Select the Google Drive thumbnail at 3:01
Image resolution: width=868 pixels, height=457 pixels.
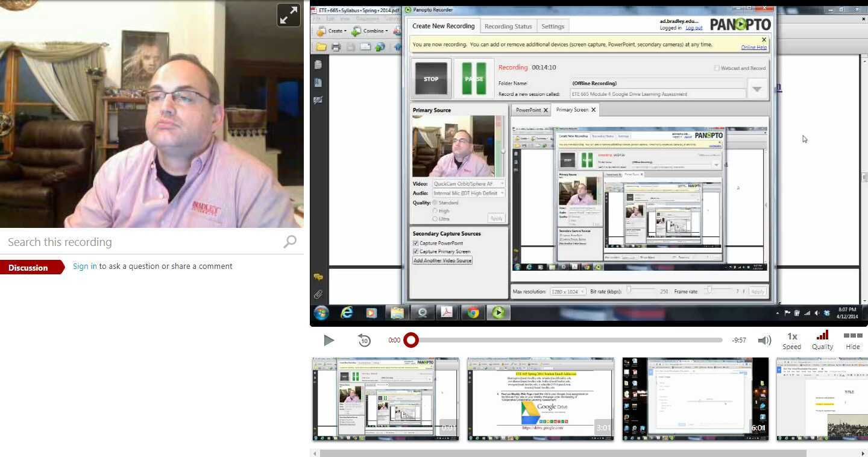click(x=540, y=399)
